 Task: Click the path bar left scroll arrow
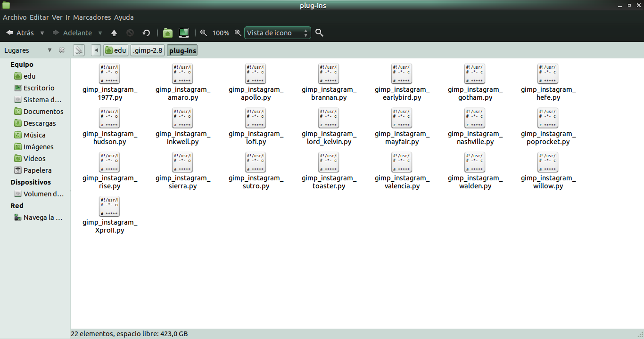tap(96, 50)
